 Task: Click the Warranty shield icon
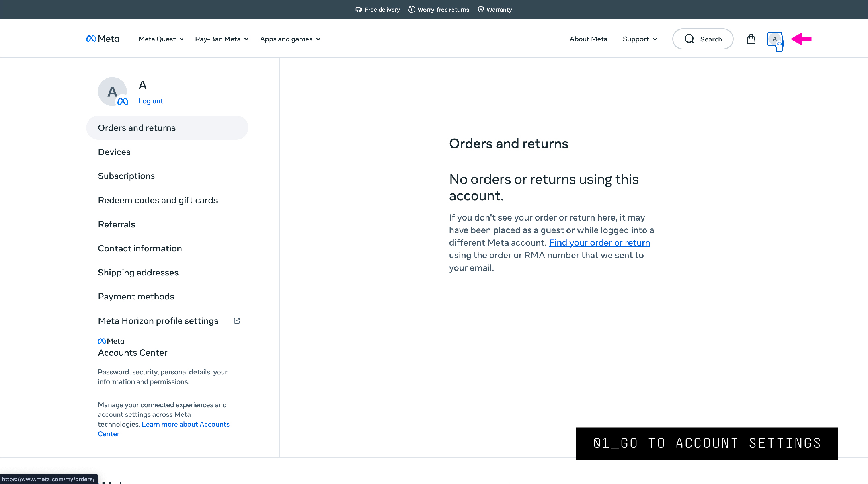tap(481, 10)
